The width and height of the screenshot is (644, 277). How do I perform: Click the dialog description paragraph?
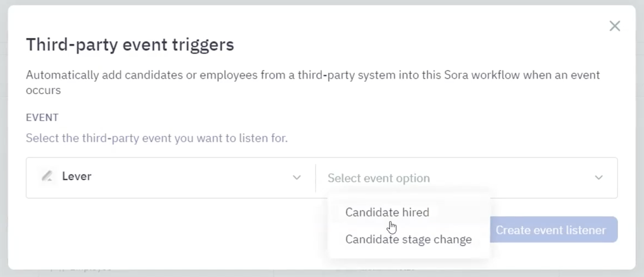tap(313, 82)
